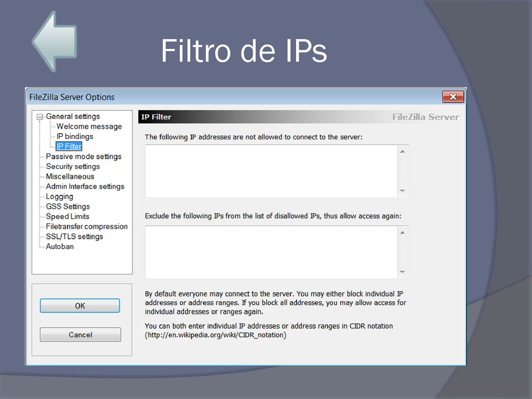Click the 'By default everyone may connect' paragraph
Image resolution: width=532 pixels, height=399 pixels.
coord(275,303)
